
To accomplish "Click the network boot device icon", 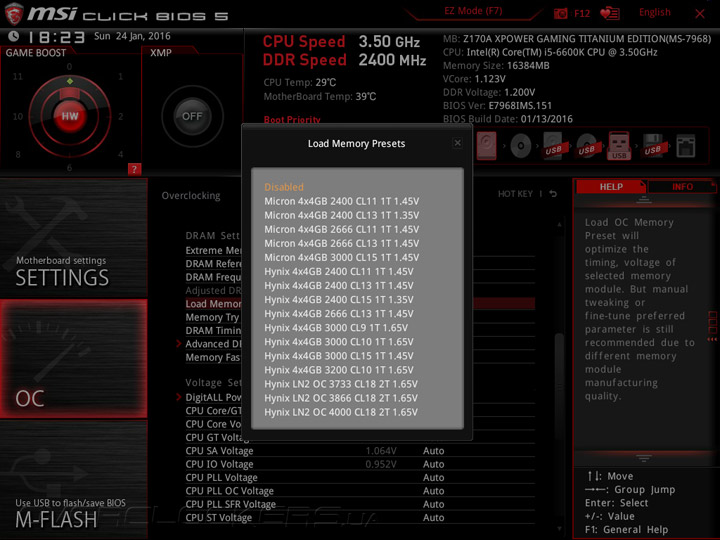I will pos(686,146).
